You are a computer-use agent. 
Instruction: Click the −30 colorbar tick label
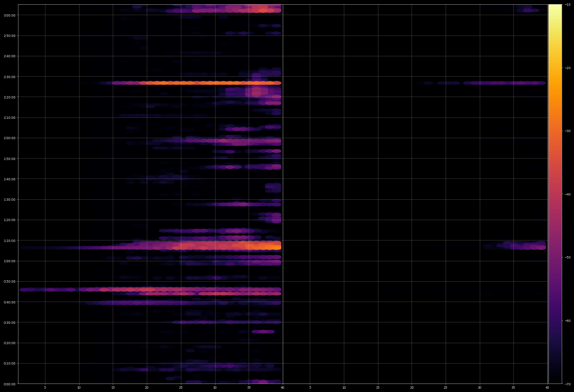tap(567, 131)
